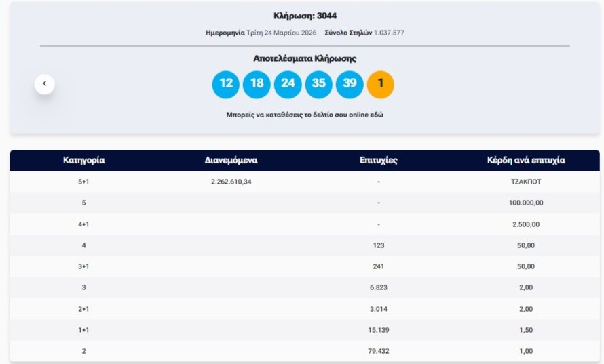
Task: Click the draw date Τρίτη 24 Μαρτίου 2026
Action: [281, 33]
